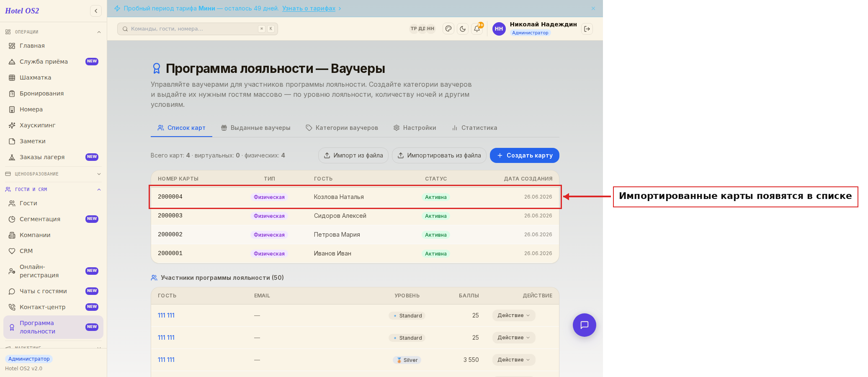Follow the Узнать о тарифах link
The width and height of the screenshot is (868, 377).
309,8
